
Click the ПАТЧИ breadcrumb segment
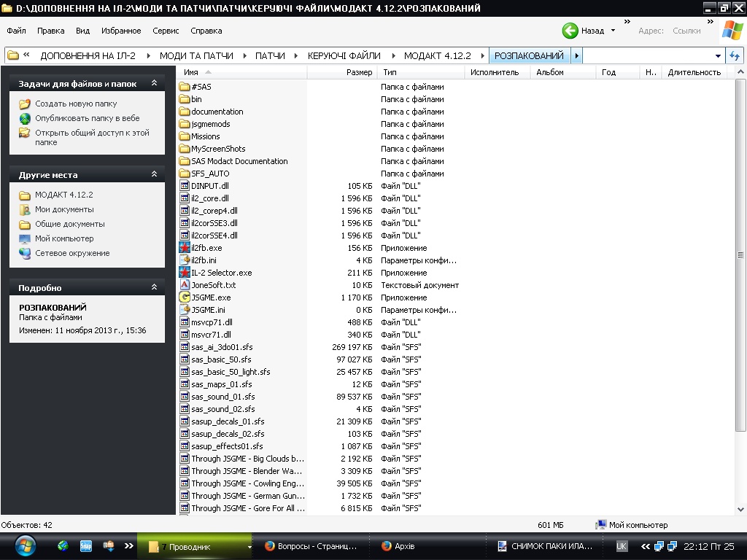pos(270,55)
